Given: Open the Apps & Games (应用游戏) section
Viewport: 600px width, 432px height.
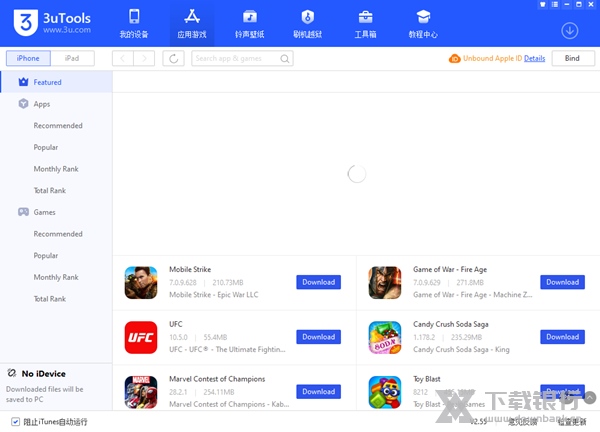Looking at the screenshot, I should pyautogui.click(x=192, y=24).
